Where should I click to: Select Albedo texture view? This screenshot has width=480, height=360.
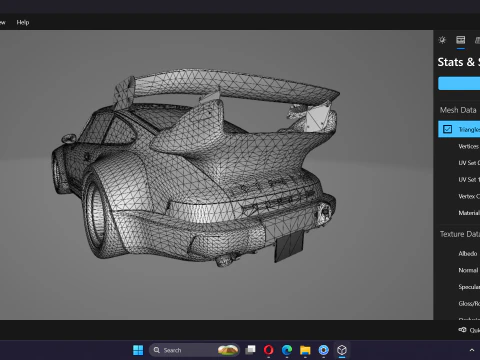coord(467,254)
